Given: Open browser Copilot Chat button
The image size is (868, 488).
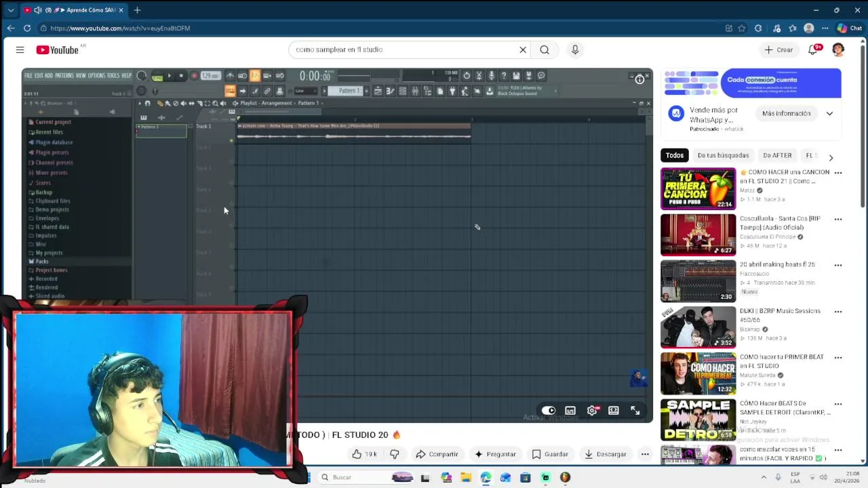Looking at the screenshot, I should click(x=850, y=28).
